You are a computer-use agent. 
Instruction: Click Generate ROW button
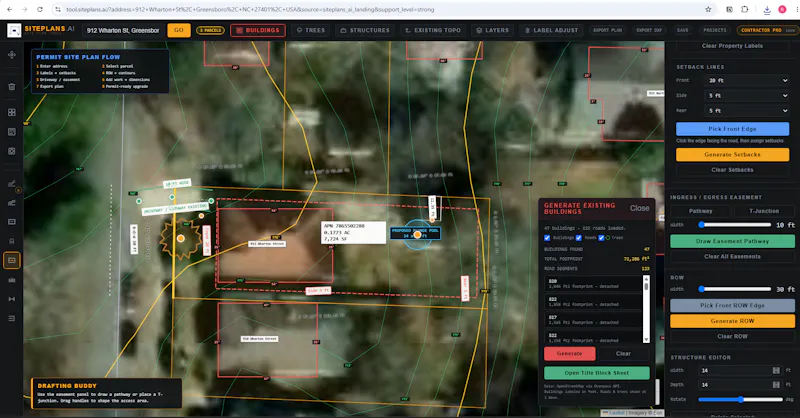tap(732, 321)
